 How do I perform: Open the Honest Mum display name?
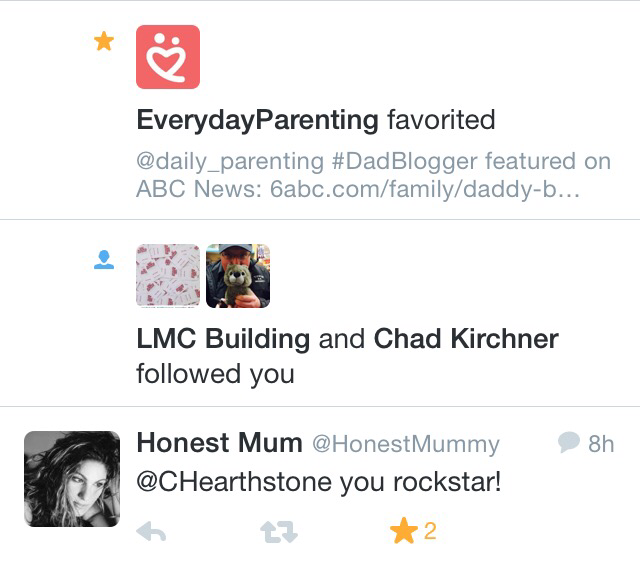[x=219, y=442]
